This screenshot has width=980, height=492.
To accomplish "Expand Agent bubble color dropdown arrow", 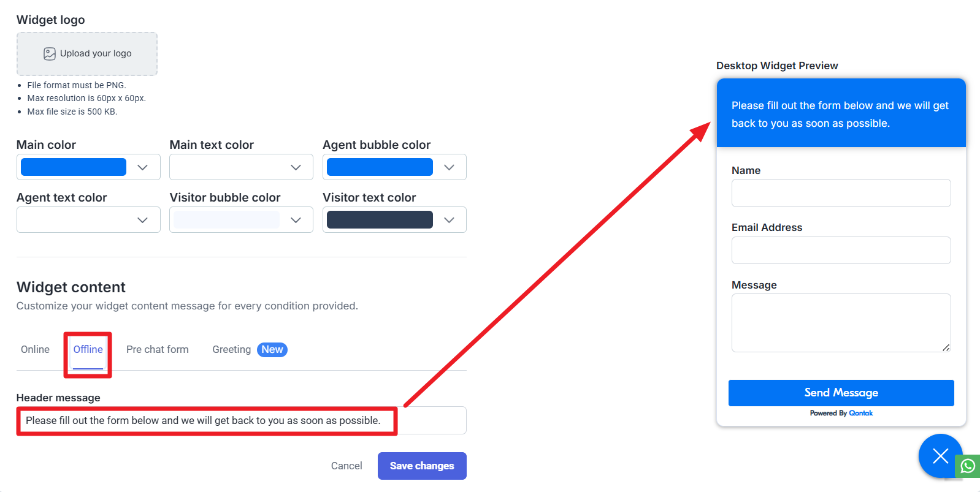I will (x=449, y=167).
